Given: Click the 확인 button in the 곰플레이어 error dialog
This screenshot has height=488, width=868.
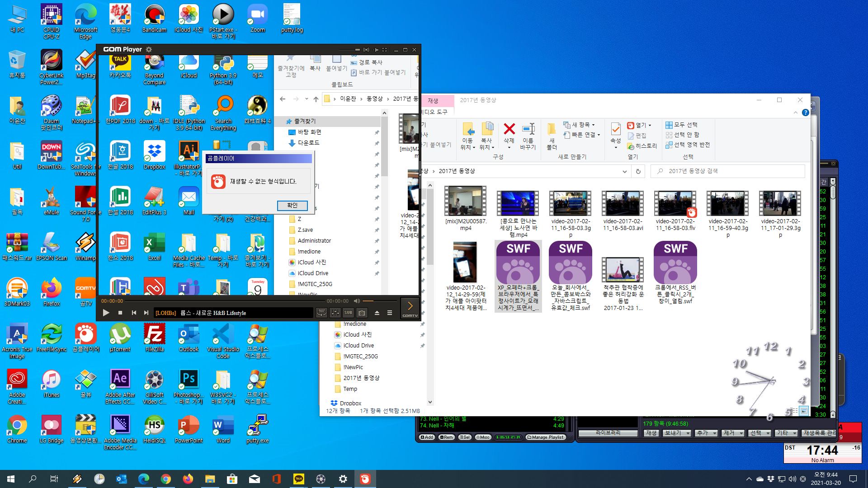Looking at the screenshot, I should click(x=292, y=205).
